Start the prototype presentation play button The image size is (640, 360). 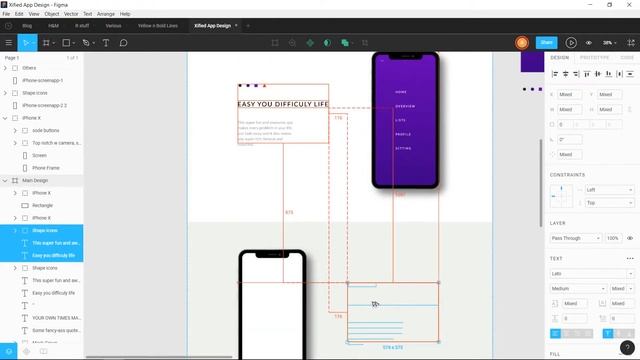click(x=571, y=43)
